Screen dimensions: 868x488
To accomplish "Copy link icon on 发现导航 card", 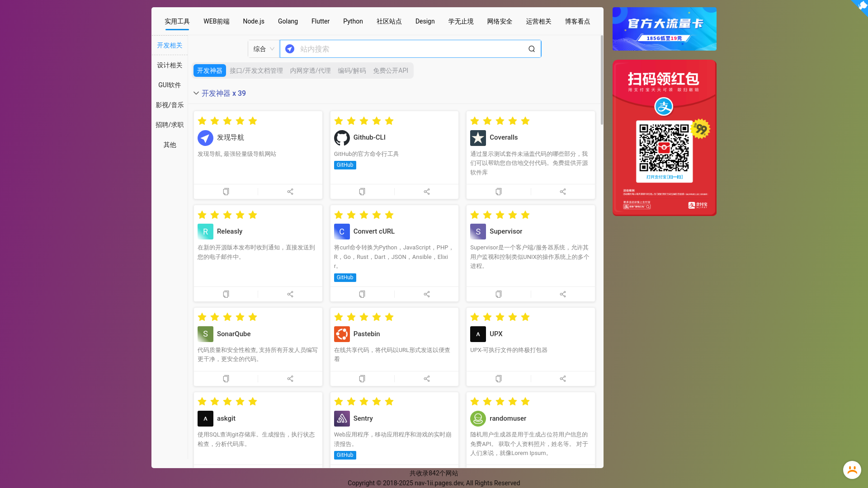I will tap(226, 192).
